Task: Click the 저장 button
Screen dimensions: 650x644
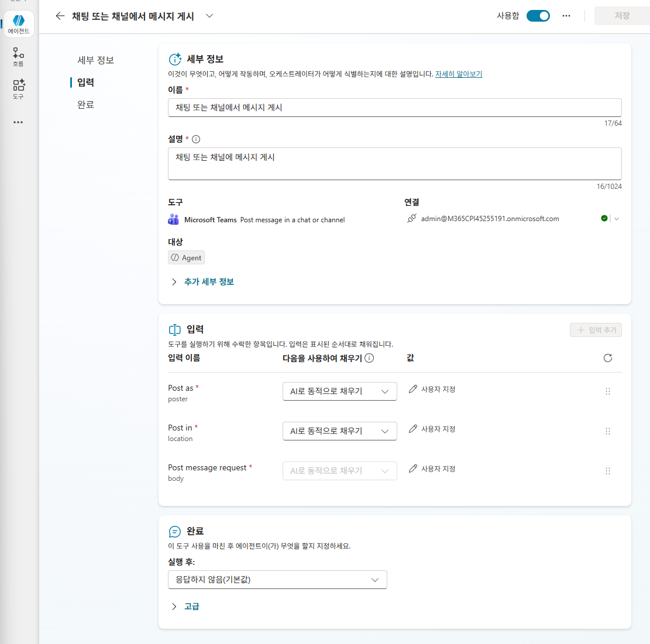Action: point(622,16)
